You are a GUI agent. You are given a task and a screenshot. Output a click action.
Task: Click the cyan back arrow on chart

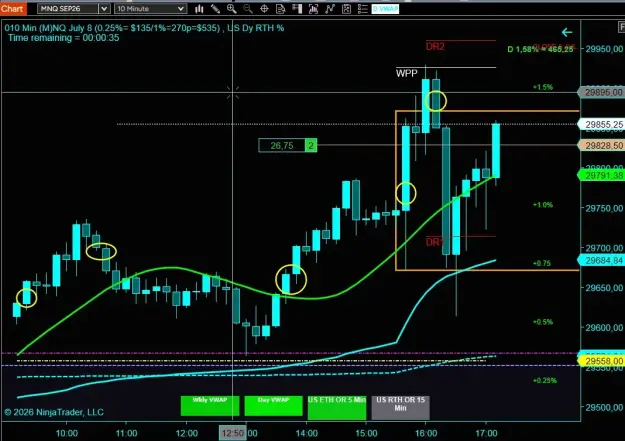[567, 32]
